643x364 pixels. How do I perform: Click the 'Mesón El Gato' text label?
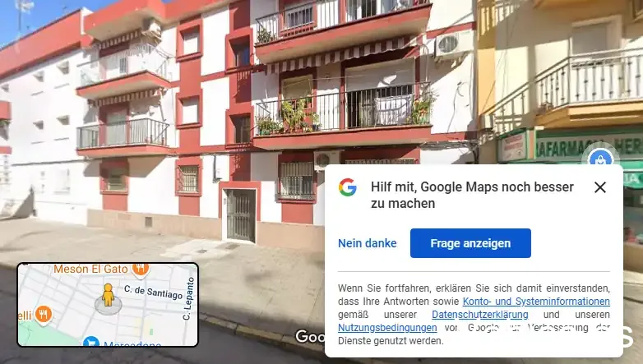90,269
